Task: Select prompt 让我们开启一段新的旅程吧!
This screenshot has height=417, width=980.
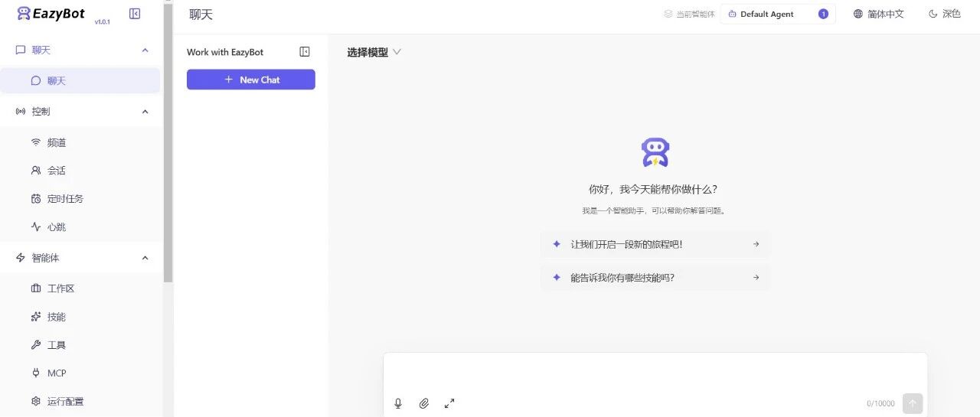Action: click(x=655, y=244)
